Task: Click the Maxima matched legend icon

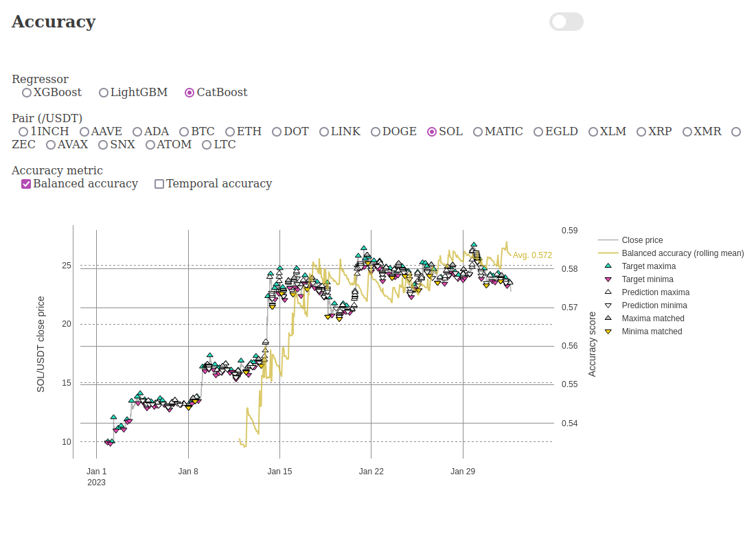Action: 608,318
